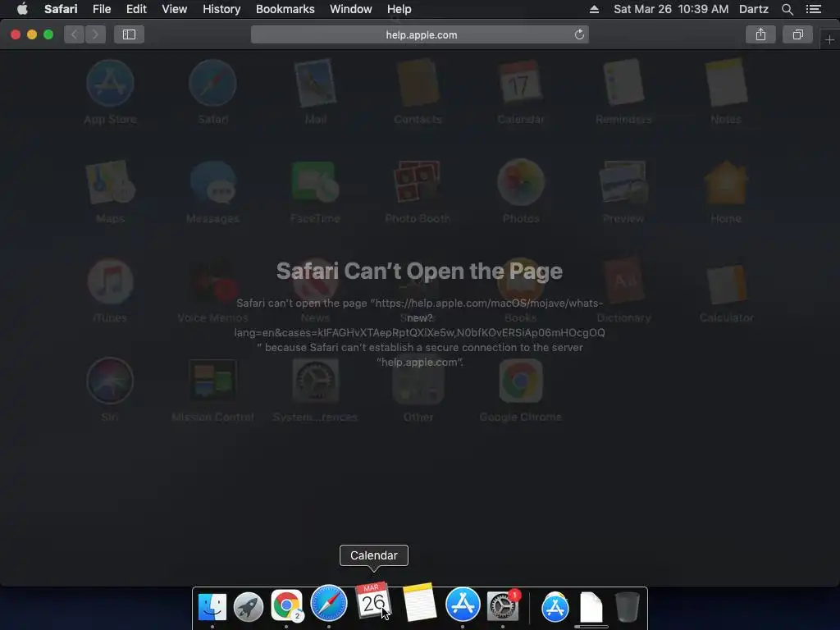Open the Share menu in Safari toolbar
The image size is (840, 630).
click(x=760, y=34)
